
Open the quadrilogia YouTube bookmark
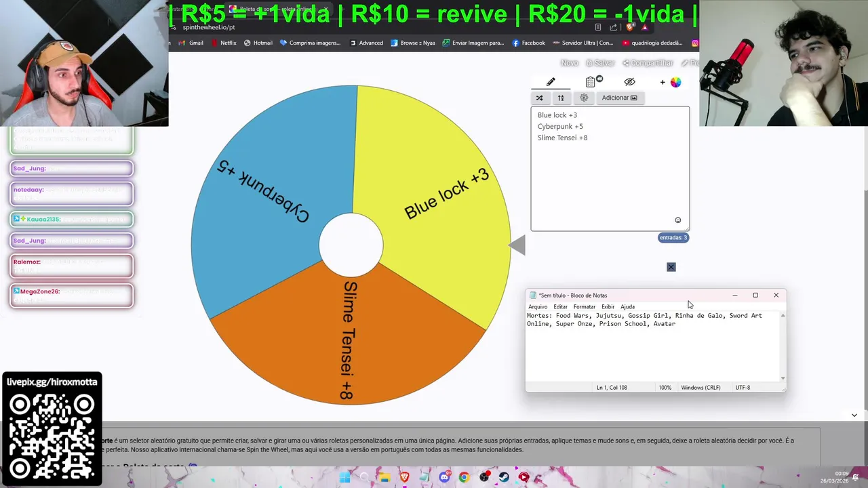[x=651, y=43]
